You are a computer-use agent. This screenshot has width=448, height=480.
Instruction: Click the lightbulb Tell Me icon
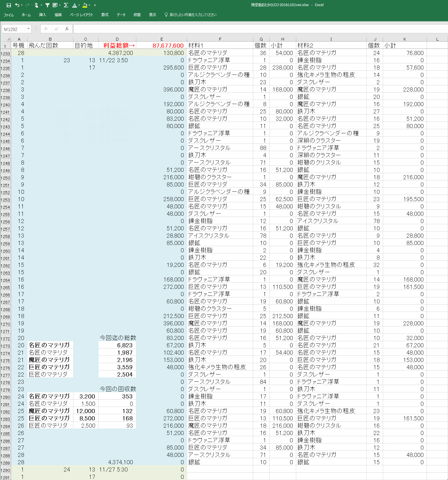(166, 15)
